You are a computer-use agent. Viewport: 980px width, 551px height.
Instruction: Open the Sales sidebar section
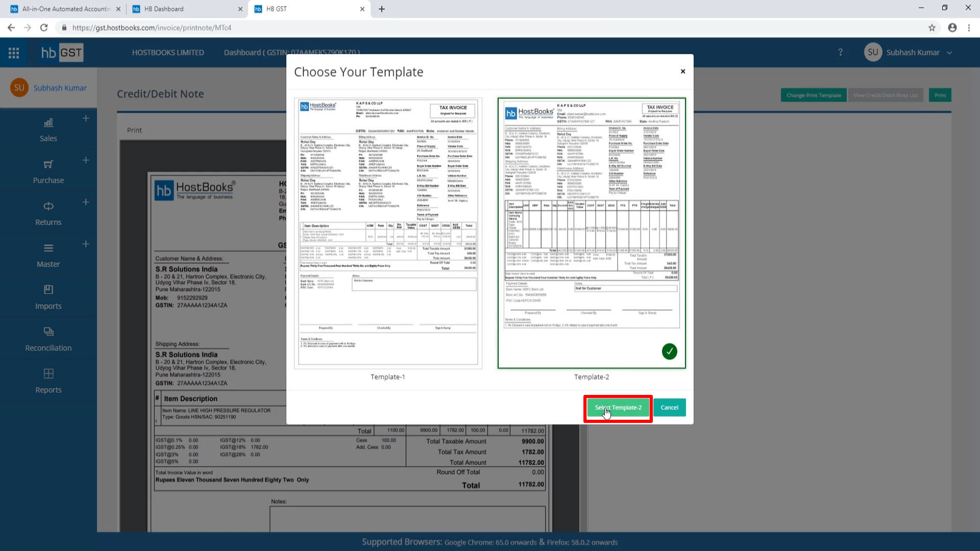click(48, 130)
